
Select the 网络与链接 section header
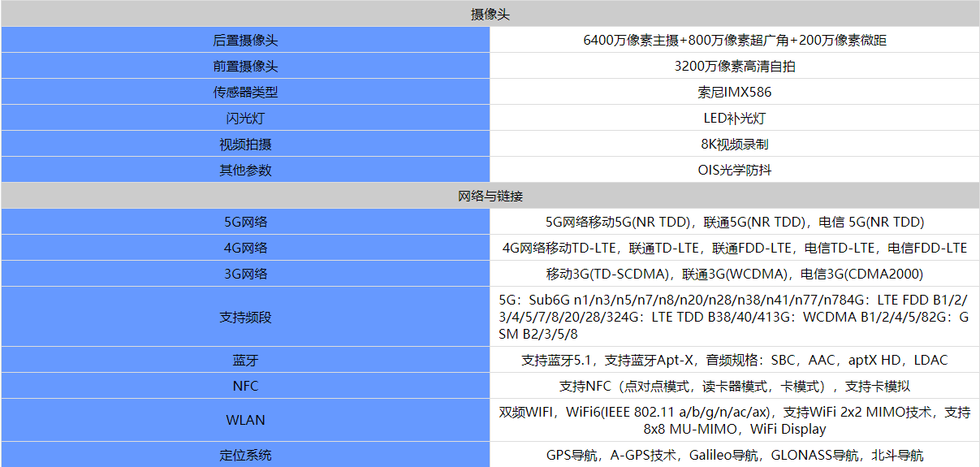click(x=490, y=196)
